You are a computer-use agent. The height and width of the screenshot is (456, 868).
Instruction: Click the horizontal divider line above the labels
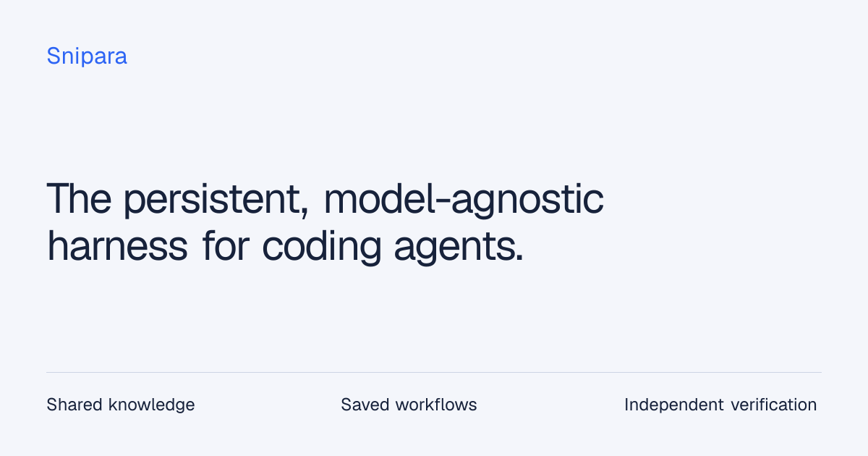pyautogui.click(x=434, y=373)
